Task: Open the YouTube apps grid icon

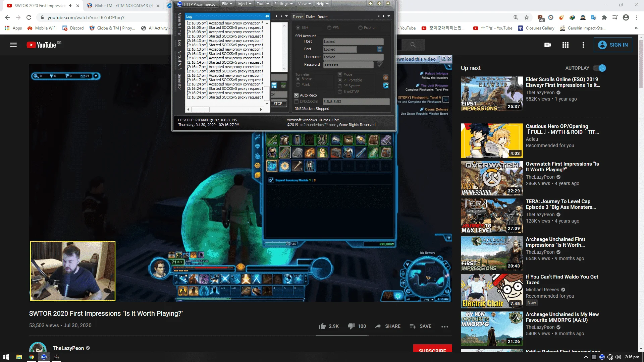Action: (x=566, y=45)
